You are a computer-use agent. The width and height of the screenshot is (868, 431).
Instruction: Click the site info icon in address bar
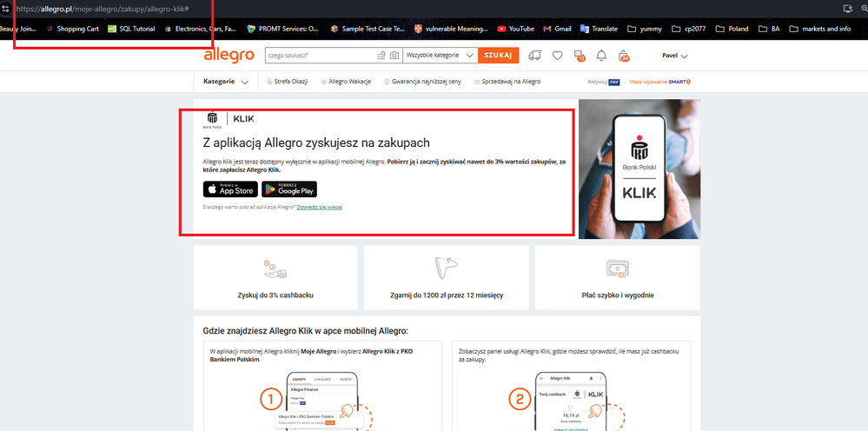point(5,9)
